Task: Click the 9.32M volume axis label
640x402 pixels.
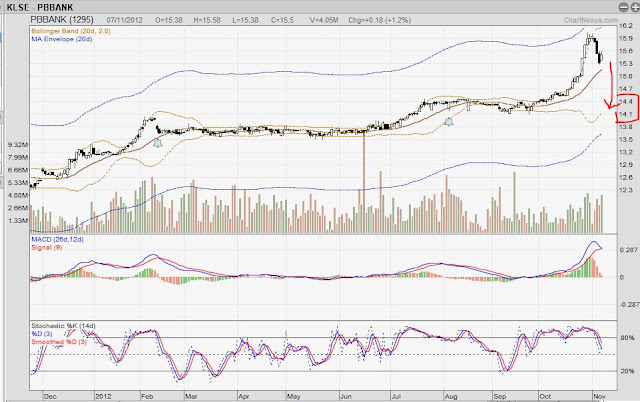Action: (x=18, y=145)
